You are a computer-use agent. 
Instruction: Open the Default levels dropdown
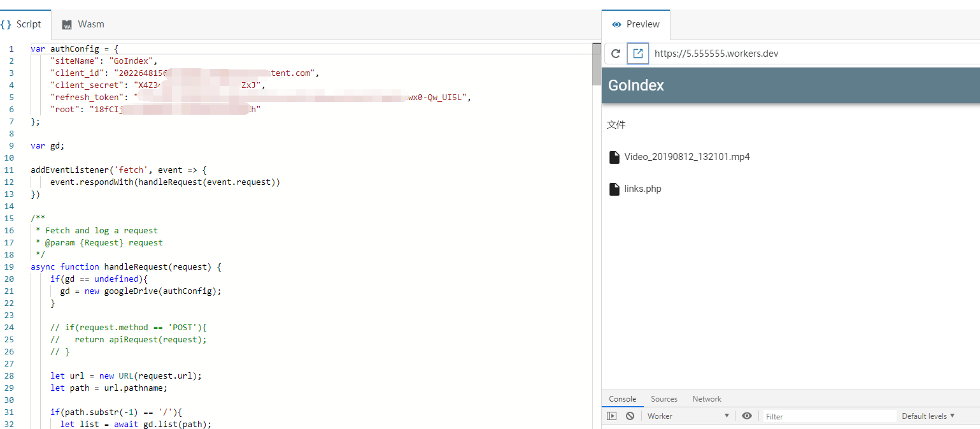[x=928, y=416]
